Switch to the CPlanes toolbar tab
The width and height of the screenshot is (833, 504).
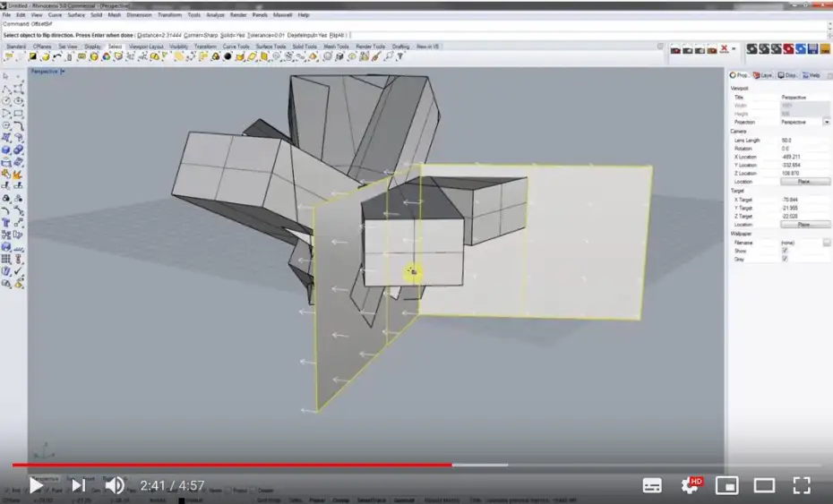point(42,47)
